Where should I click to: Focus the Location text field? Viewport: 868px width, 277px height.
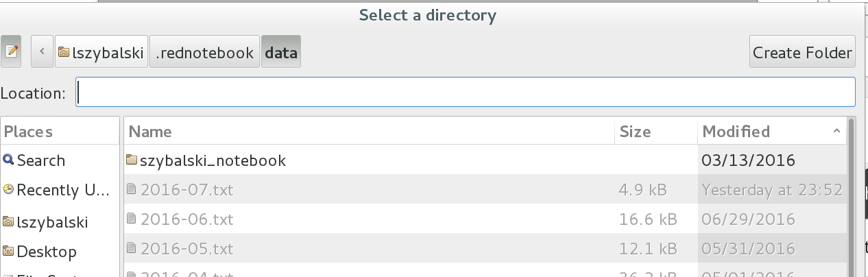click(x=465, y=93)
